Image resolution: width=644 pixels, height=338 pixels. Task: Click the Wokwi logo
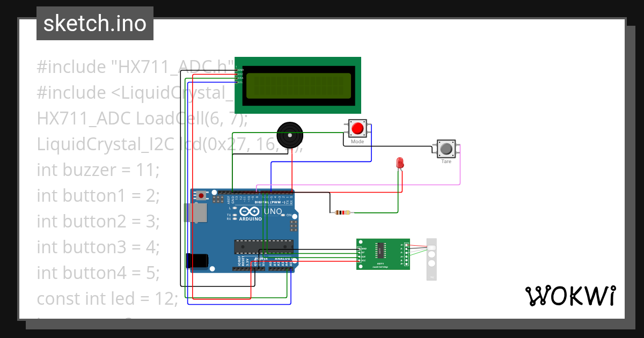coord(570,295)
